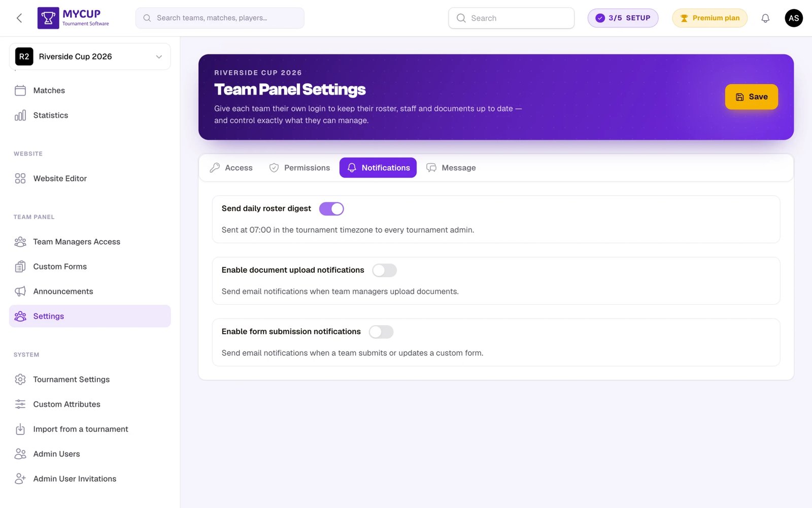Click the bell icon on Notifications tab
The image size is (812, 508).
(352, 168)
